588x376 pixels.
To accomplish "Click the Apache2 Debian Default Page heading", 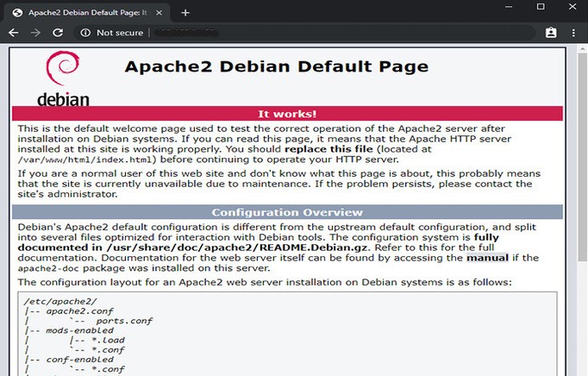I will pyautogui.click(x=276, y=66).
